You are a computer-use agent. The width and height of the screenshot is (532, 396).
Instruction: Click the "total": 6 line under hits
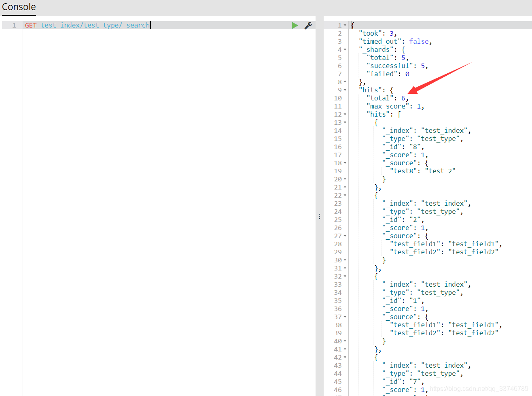click(x=388, y=98)
